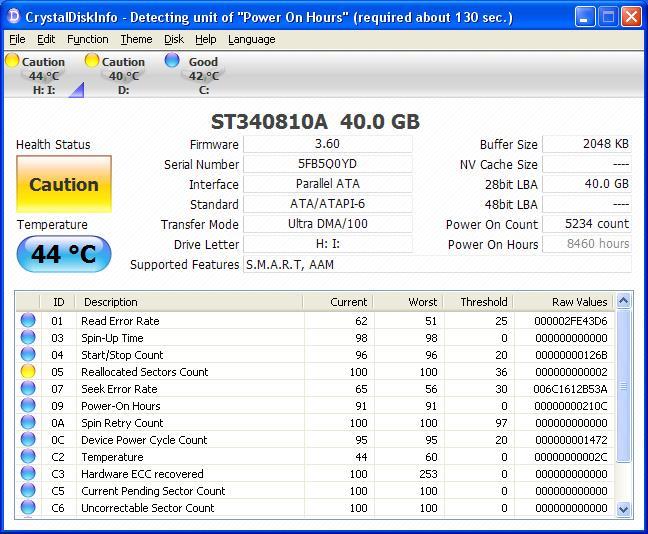Click raw value 000002FE43D6
This screenshot has width=648, height=534.
point(571,321)
